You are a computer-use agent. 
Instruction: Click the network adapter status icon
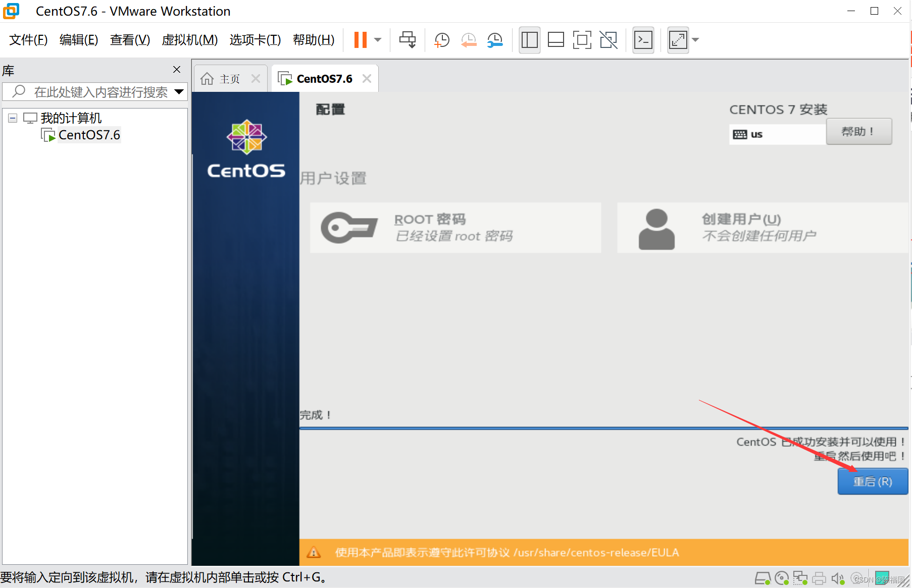coord(800,578)
